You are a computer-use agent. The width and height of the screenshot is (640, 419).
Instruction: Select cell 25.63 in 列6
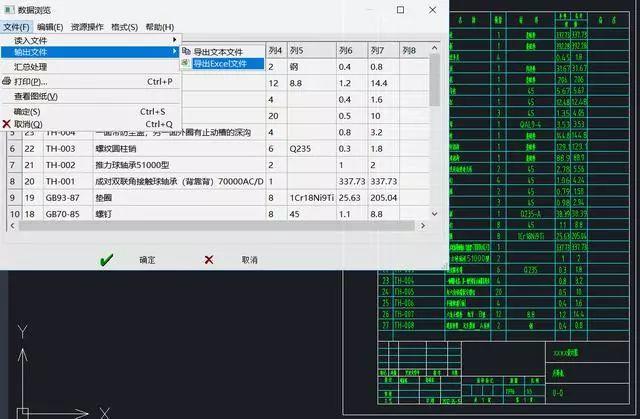[x=352, y=197]
